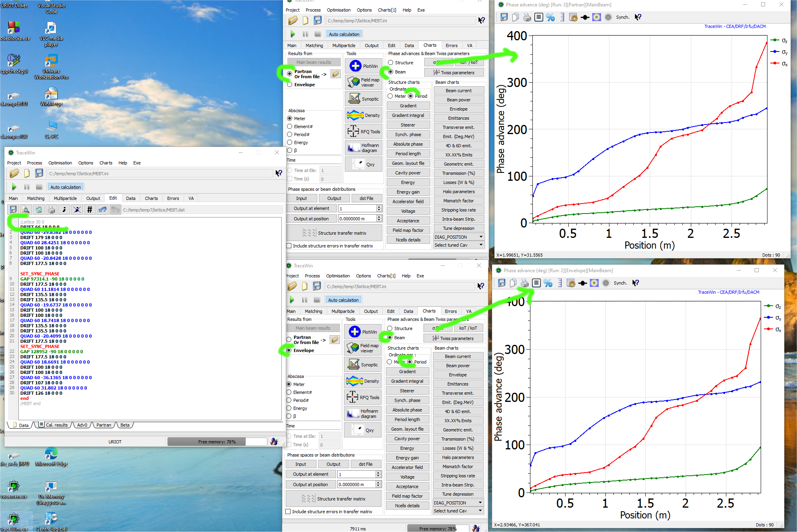Open Optimisation menu in left TraceWin window
Viewport: 797px width, 532px height.
click(x=60, y=163)
